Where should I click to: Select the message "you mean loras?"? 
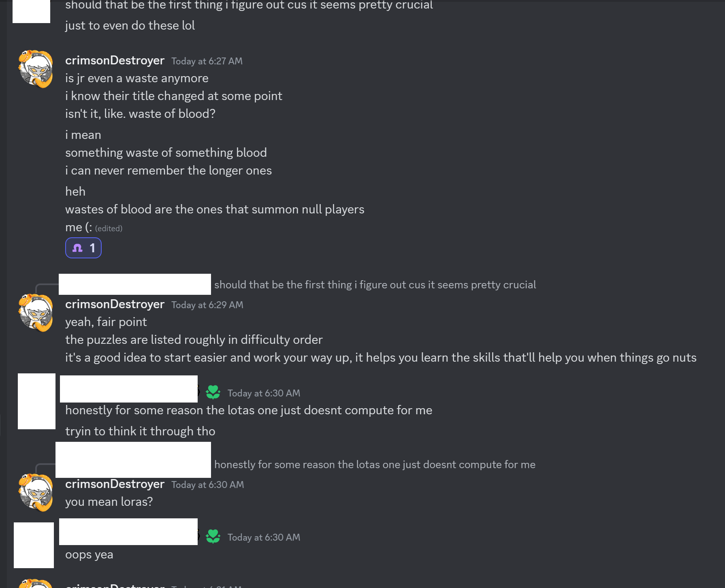(109, 502)
